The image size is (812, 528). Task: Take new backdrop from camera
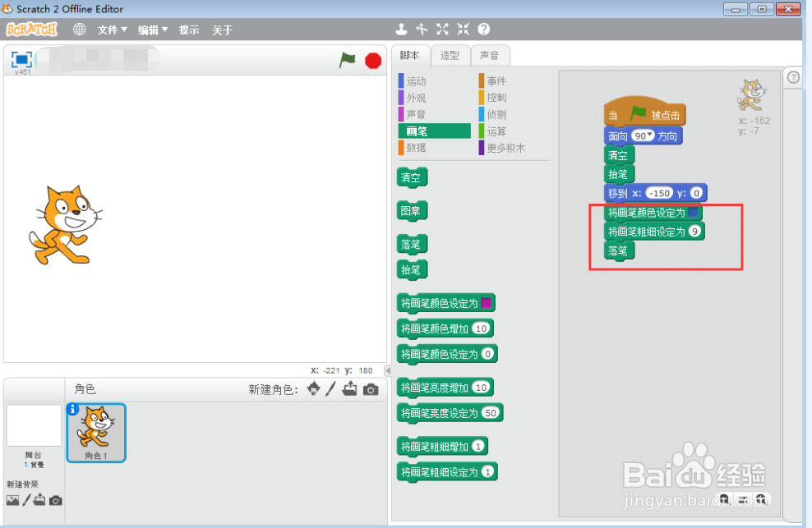pyautogui.click(x=55, y=501)
